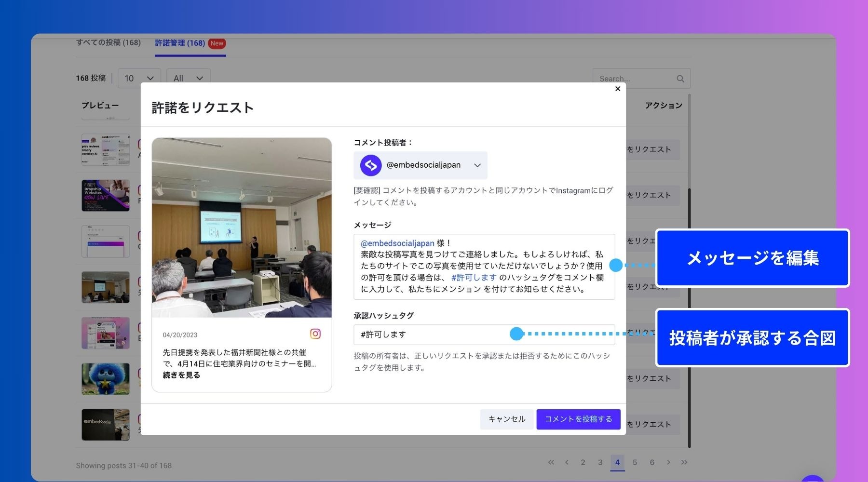The image size is (868, 482).
Task: Open the pink gradient preview thumbnail
Action: (106, 333)
